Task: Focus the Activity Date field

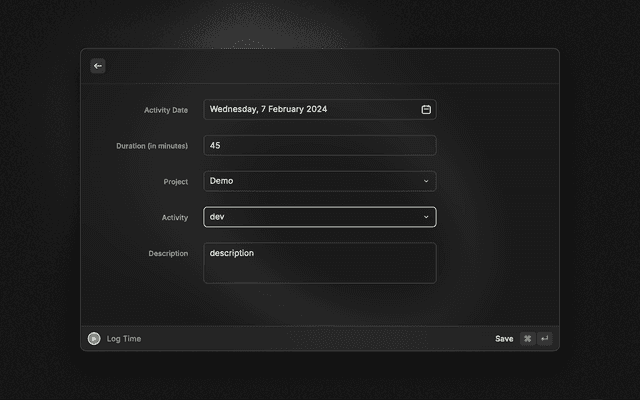Action: click(x=310, y=109)
